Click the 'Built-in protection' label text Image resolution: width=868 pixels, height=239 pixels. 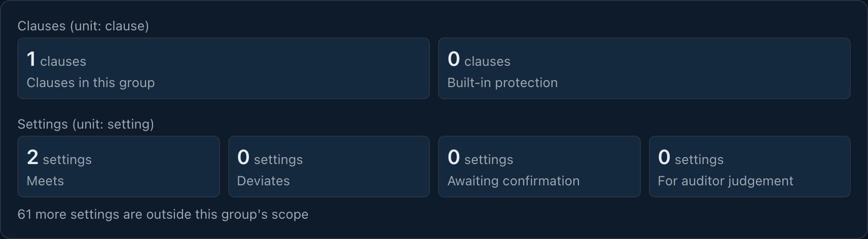(x=502, y=83)
